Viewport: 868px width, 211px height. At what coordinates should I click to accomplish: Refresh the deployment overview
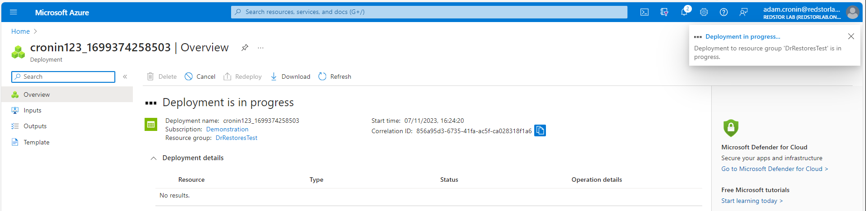pyautogui.click(x=335, y=76)
